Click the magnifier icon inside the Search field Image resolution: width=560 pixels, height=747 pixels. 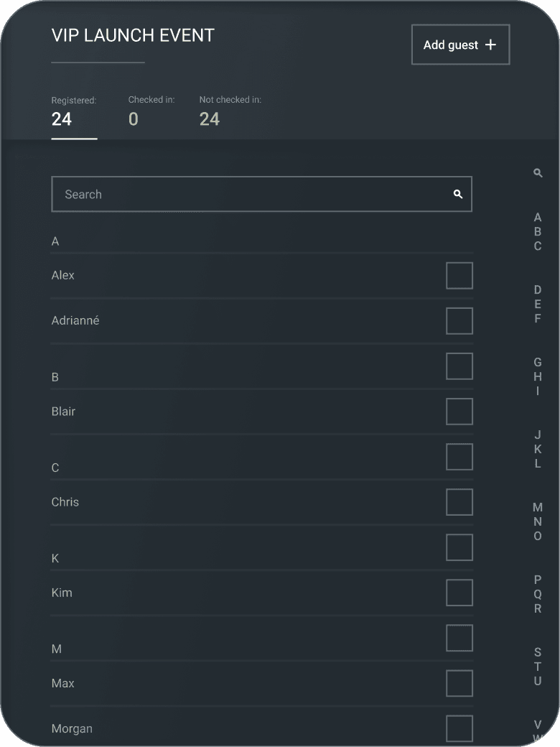(457, 194)
